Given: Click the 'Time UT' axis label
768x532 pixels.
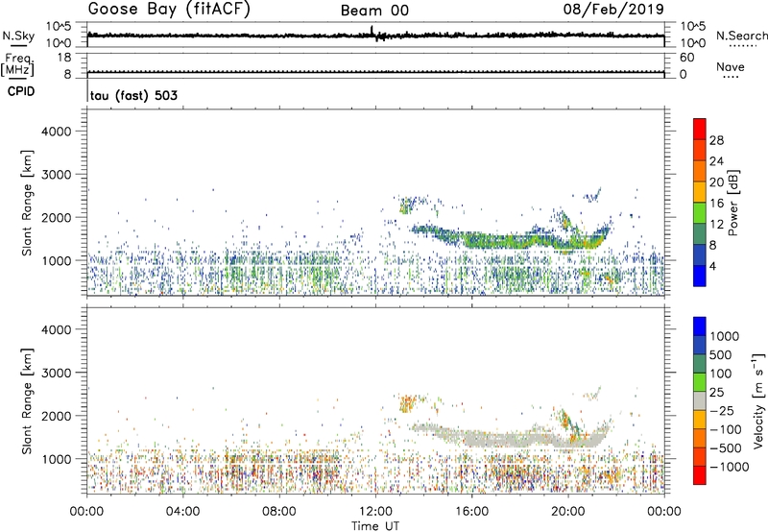Looking at the screenshot, I should [375, 526].
